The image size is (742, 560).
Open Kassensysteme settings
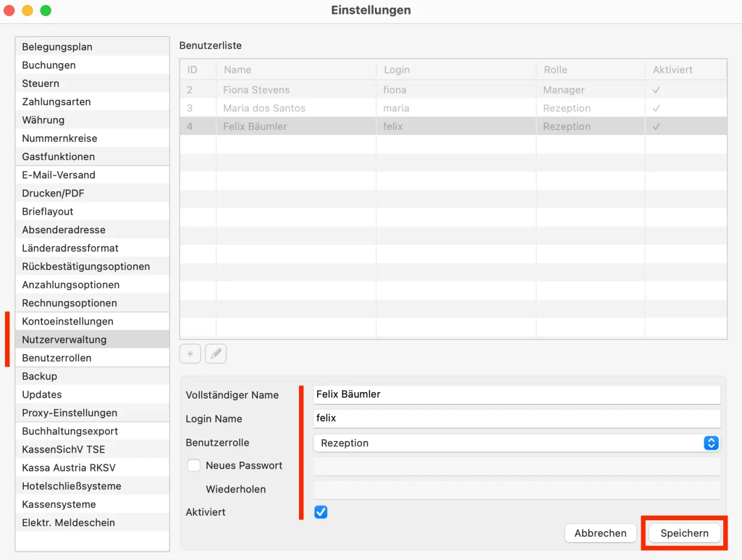[92, 504]
